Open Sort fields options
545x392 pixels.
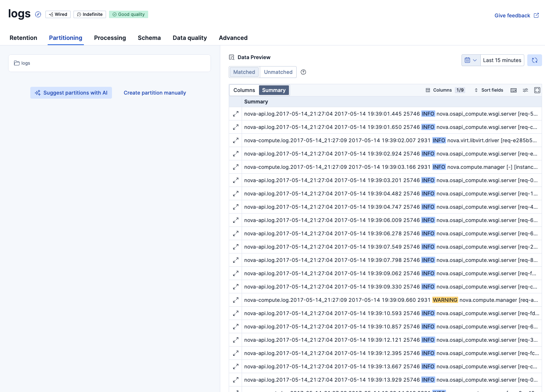pyautogui.click(x=489, y=90)
